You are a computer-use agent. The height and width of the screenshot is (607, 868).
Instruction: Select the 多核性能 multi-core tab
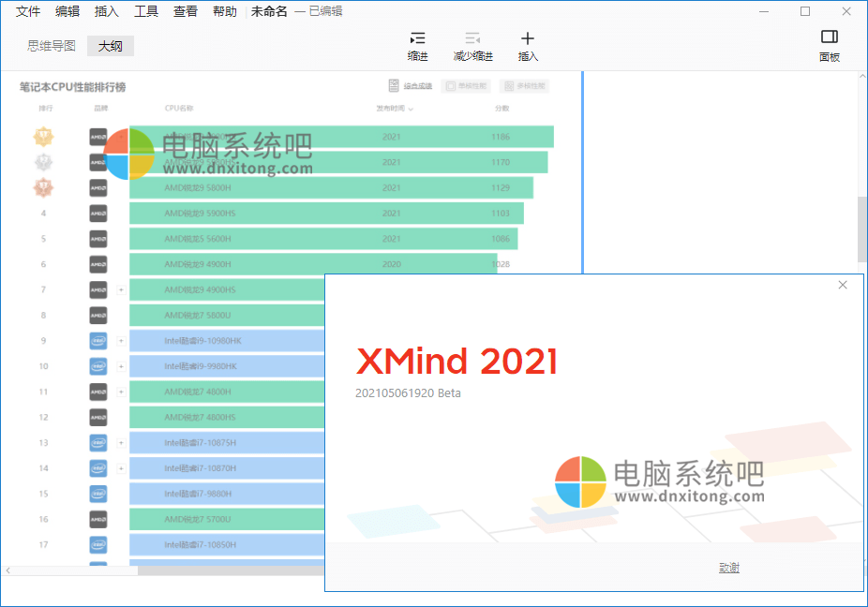coord(525,86)
